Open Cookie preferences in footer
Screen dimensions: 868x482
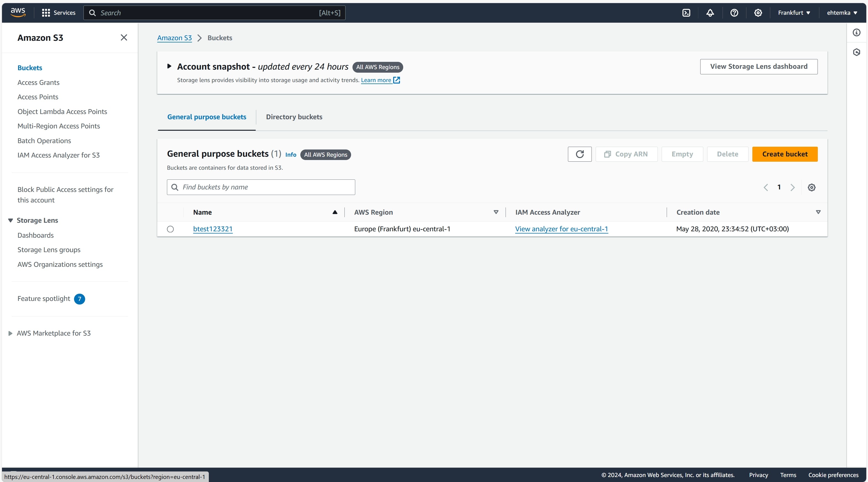tap(833, 475)
